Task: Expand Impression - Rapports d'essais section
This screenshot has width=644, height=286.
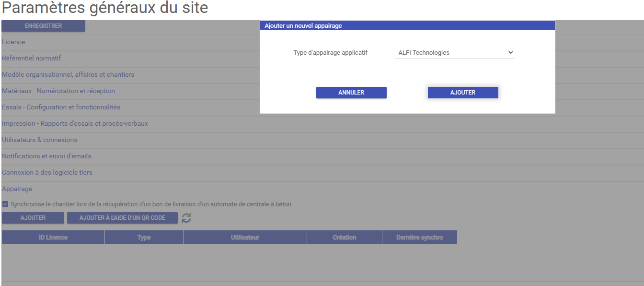Action: point(75,124)
